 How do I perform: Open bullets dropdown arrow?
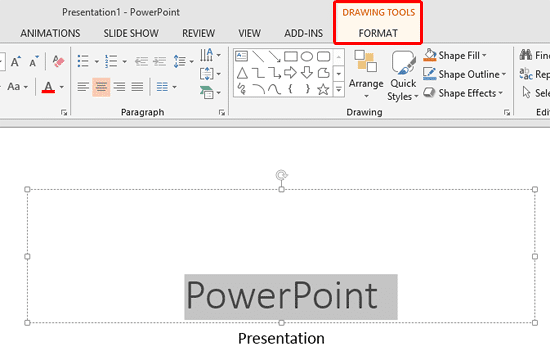(x=96, y=62)
